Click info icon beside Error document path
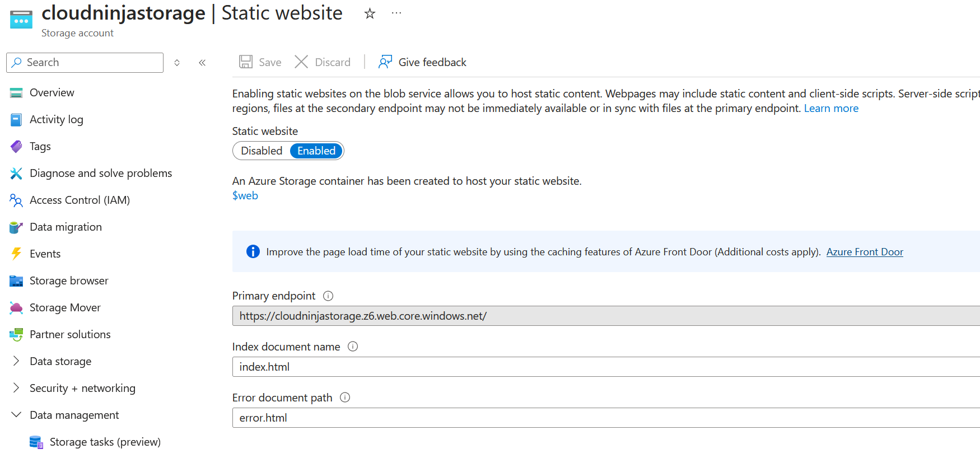The width and height of the screenshot is (980, 458). point(345,398)
